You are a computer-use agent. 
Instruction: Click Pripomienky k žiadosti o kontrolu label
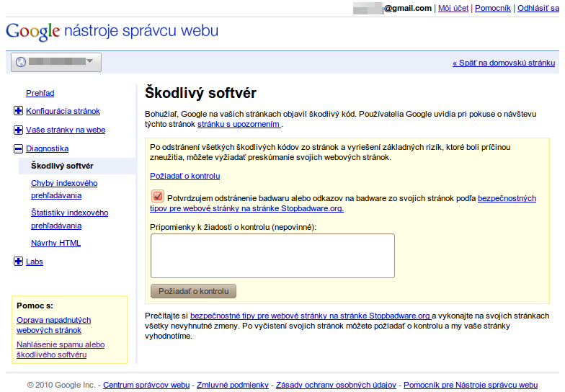pos(233,227)
